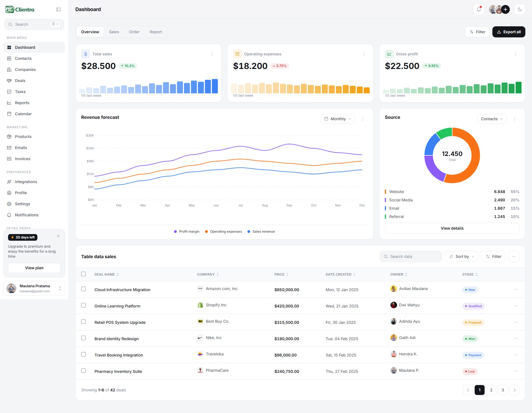The image size is (532, 413).
Task: Click View details in Source card
Action: tap(452, 228)
